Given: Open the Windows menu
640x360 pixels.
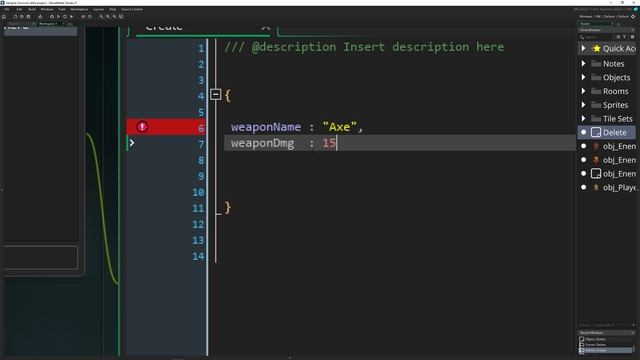Looking at the screenshot, I should point(47,9).
